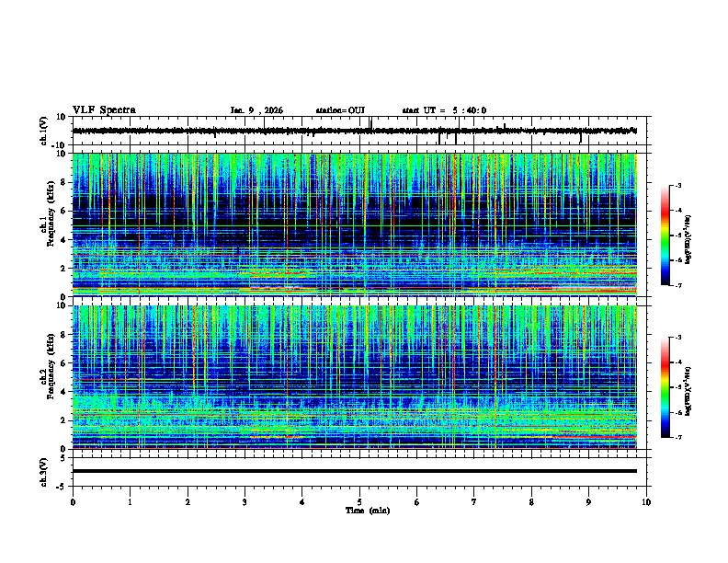Click the ch.3 flat black voltage trace

click(x=354, y=471)
